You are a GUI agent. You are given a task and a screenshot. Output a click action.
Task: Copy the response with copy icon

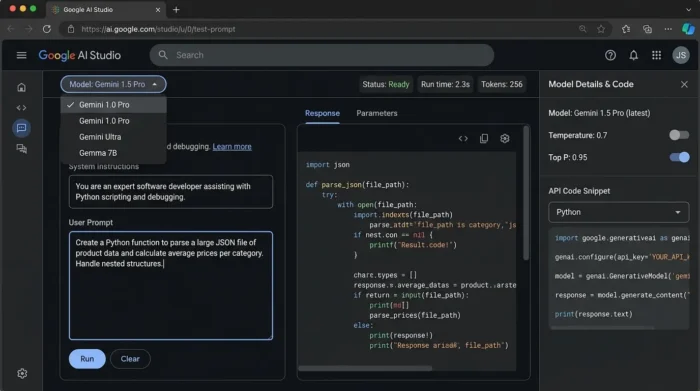[x=484, y=138]
